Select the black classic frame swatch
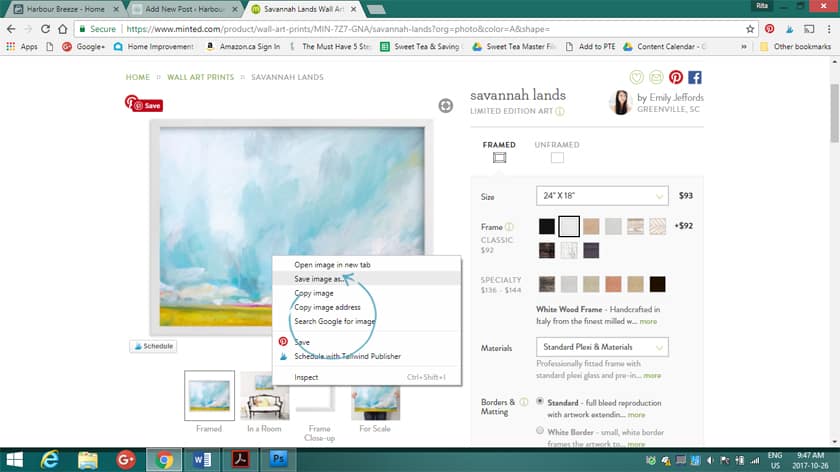Screen dimensions: 840x472 pyautogui.click(x=546, y=226)
